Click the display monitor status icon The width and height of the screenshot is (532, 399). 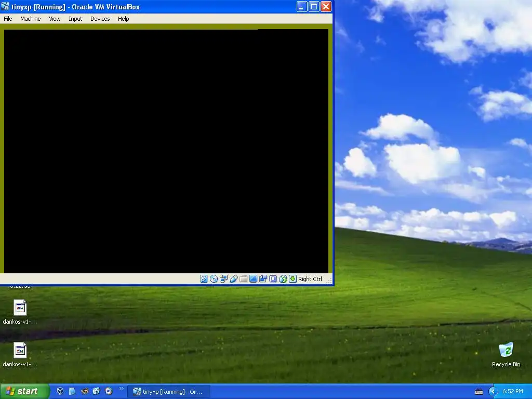tap(253, 279)
